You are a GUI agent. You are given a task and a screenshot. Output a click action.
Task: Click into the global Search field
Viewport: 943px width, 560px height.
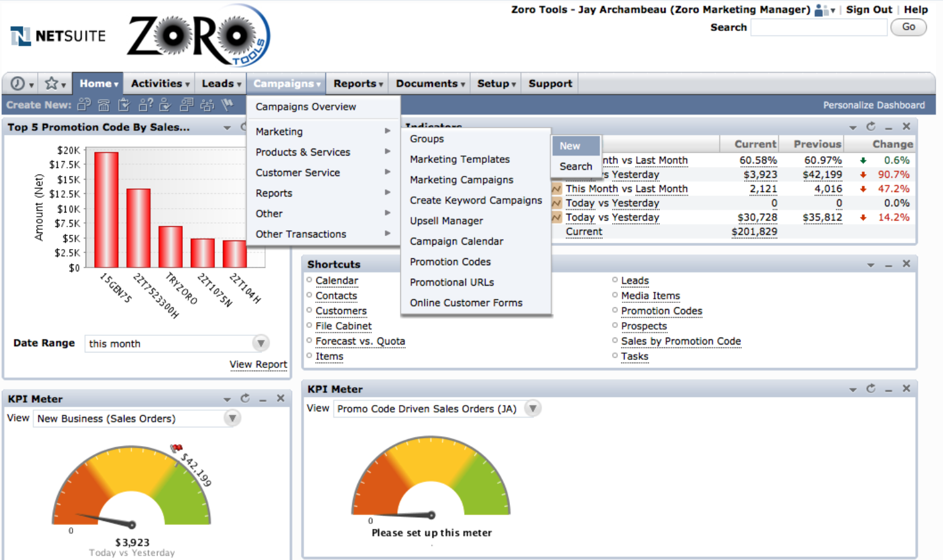tap(819, 27)
